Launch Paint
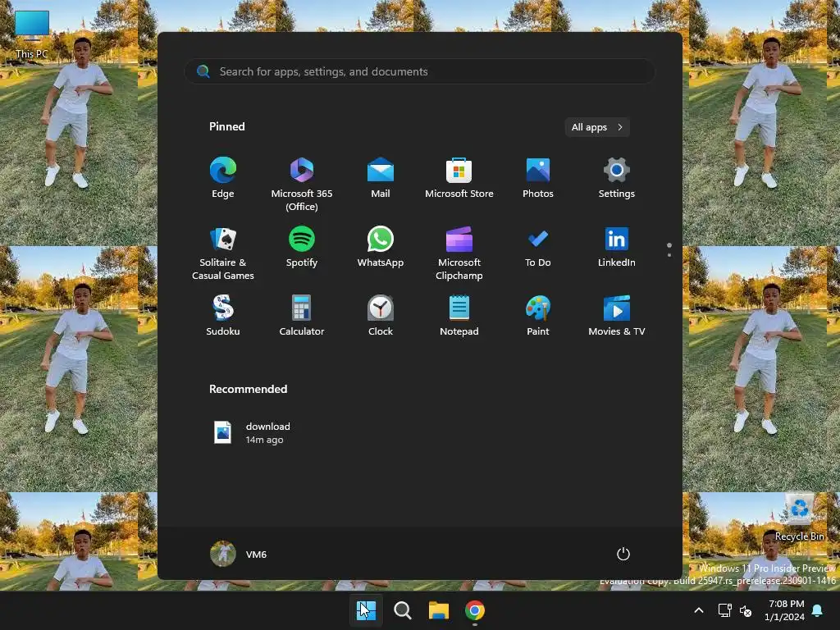 538,316
